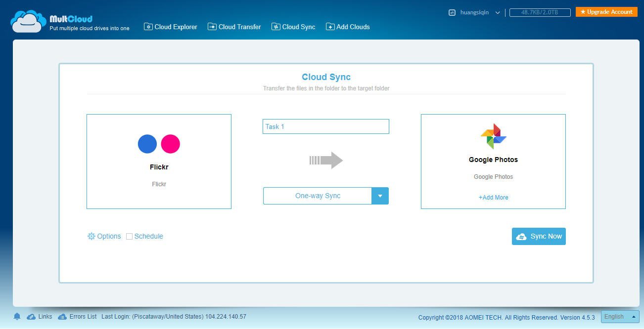Click the MultCloud cloud logo
Screen dimensions: 644x329
pyautogui.click(x=28, y=21)
